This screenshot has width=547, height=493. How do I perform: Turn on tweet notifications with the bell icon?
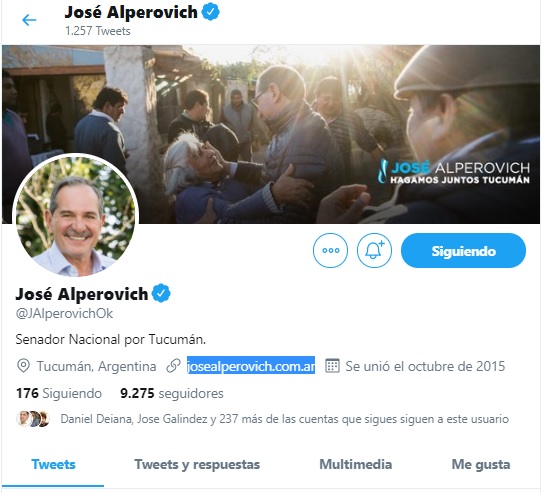tap(374, 251)
